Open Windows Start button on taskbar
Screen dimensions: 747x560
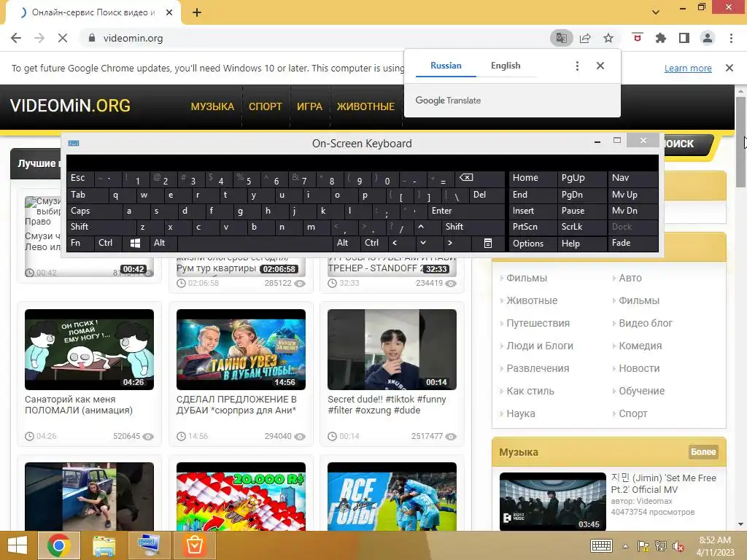coord(18,545)
